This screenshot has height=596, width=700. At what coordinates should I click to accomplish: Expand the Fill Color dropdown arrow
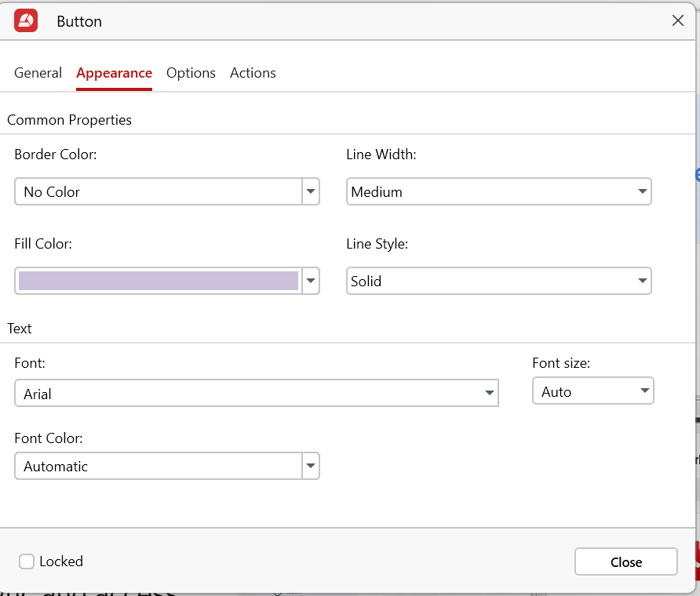click(311, 281)
